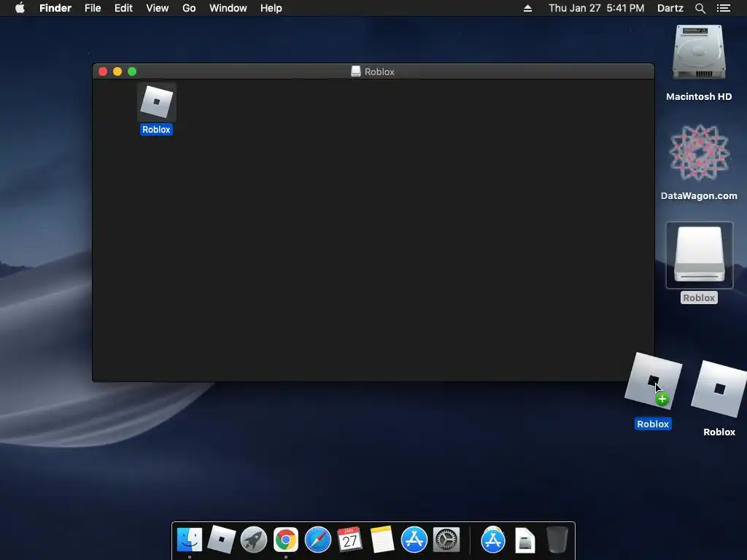Minimize the Roblox Finder window
747x560 pixels.
click(117, 71)
